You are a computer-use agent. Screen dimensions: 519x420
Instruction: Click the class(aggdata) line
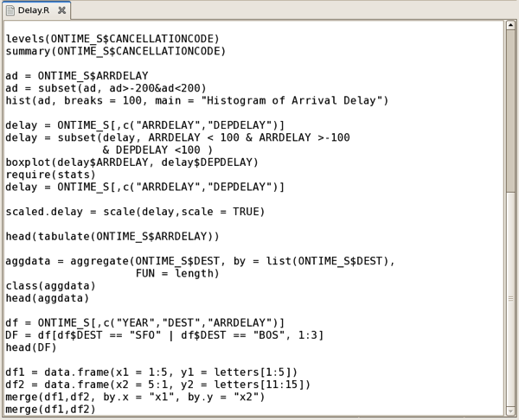coord(51,286)
